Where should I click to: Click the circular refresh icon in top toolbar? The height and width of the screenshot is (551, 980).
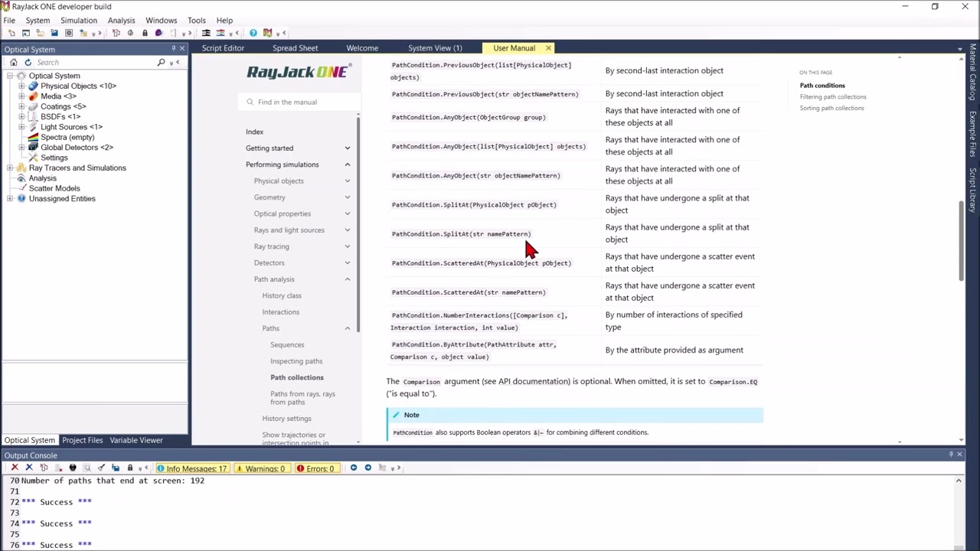130,33
